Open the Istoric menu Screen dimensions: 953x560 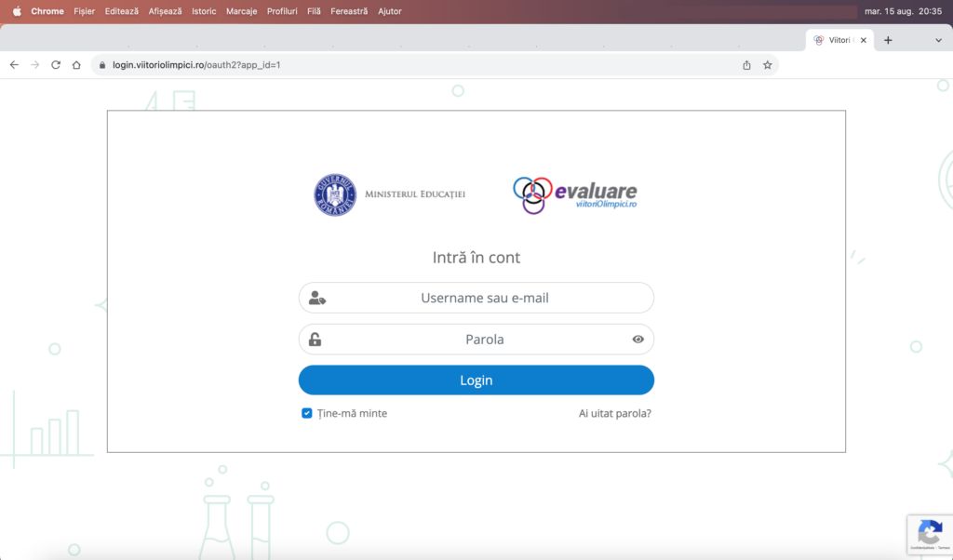[204, 11]
